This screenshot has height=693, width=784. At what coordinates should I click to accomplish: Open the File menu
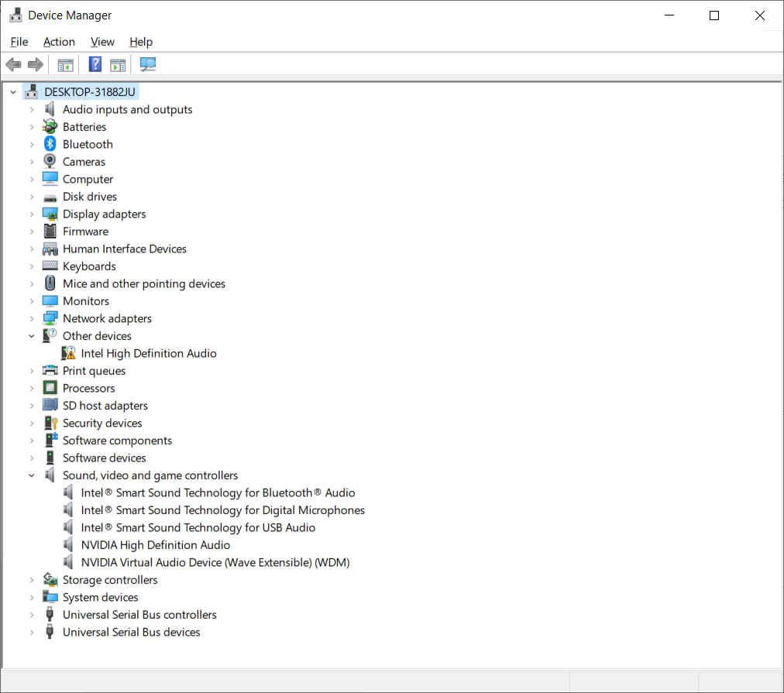coord(19,41)
